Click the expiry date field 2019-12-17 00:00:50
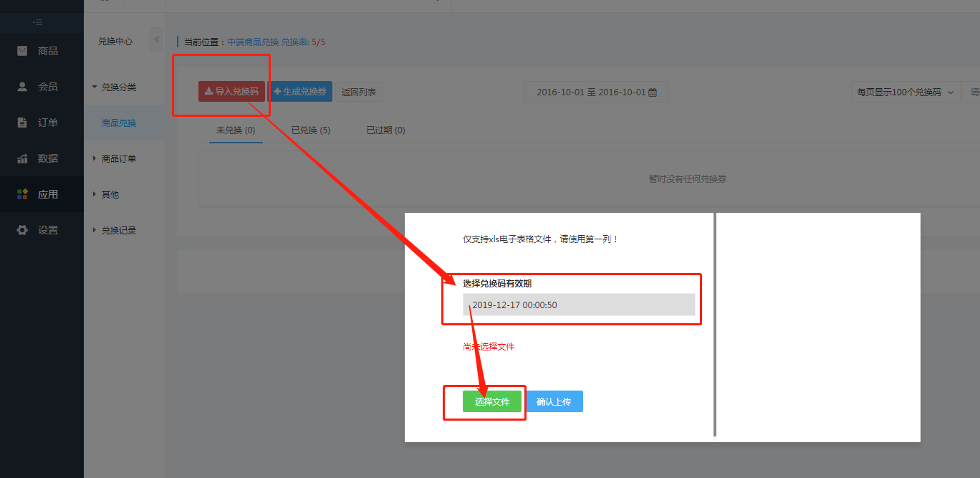The image size is (980, 478). click(579, 305)
